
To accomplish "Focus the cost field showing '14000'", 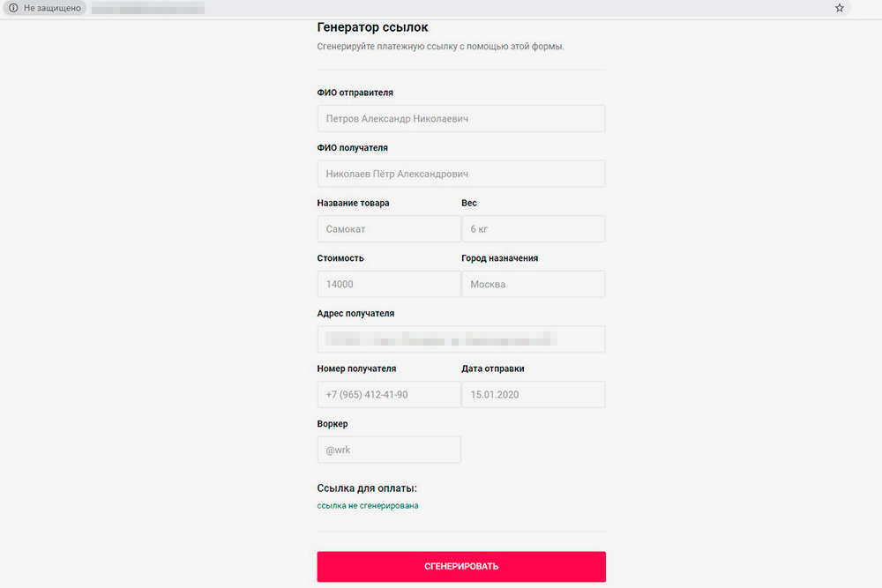I will (388, 285).
